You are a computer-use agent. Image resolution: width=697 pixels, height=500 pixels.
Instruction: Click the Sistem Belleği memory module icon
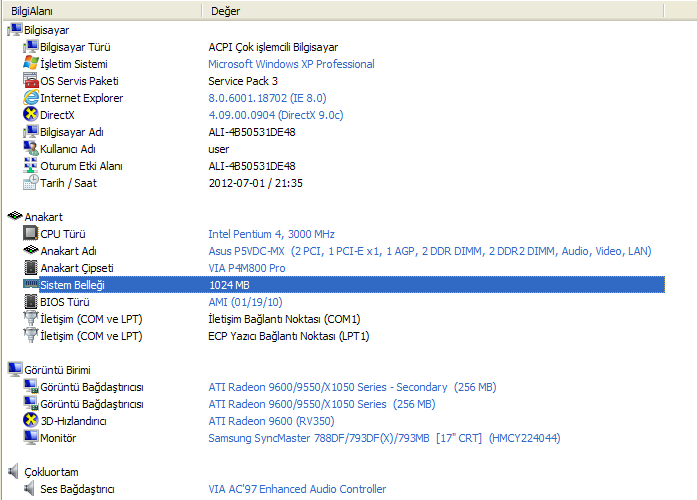[31, 284]
